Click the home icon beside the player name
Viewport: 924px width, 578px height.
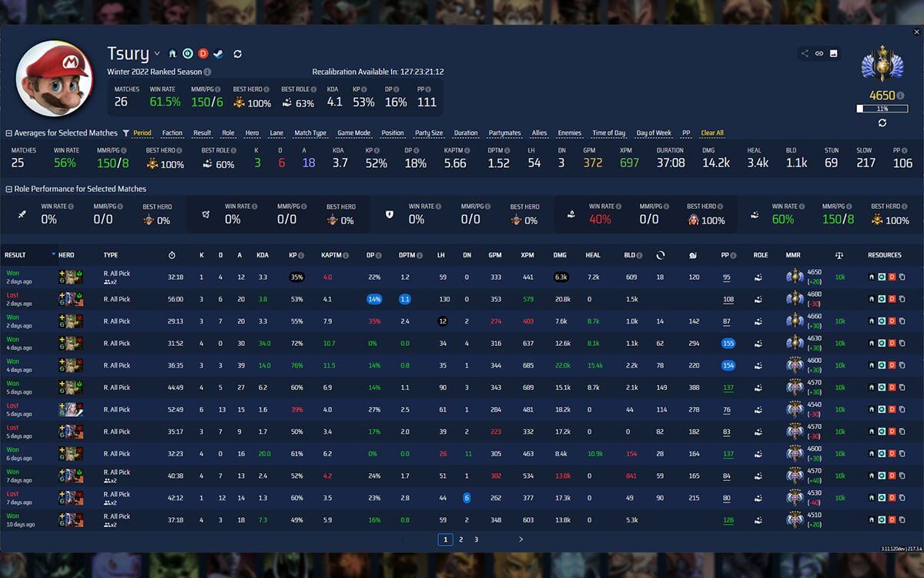click(172, 53)
